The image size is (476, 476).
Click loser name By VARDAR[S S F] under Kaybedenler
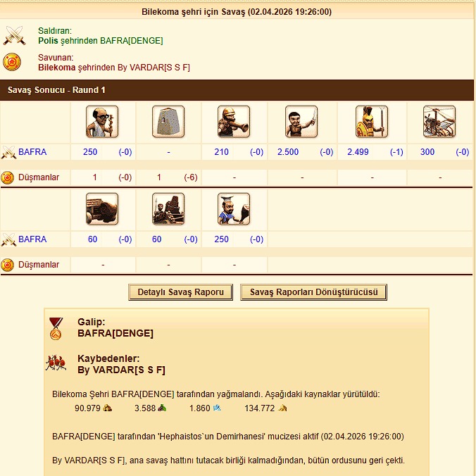click(121, 370)
